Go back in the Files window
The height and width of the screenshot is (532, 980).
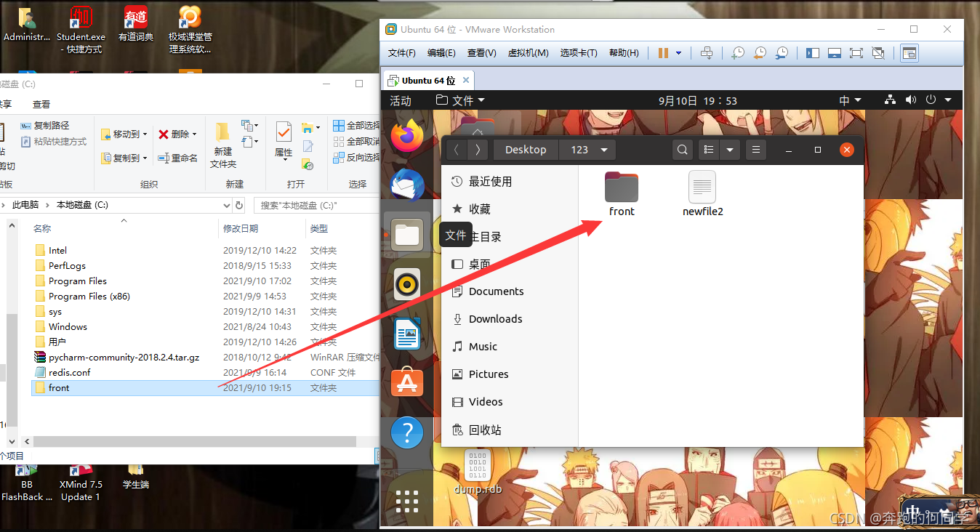(456, 150)
